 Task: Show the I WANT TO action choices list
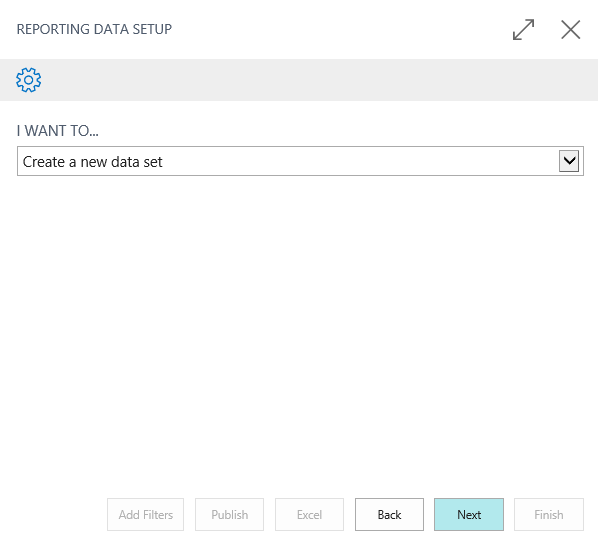click(x=569, y=161)
